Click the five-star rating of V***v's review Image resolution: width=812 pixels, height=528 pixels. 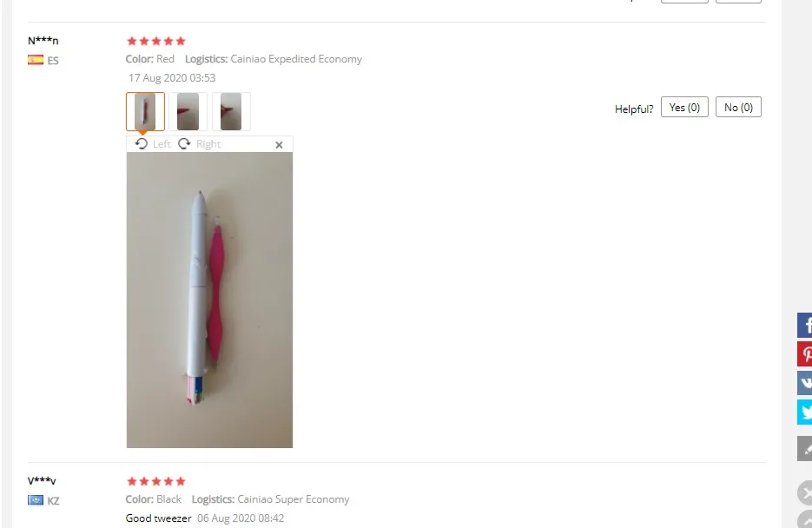[x=155, y=481]
